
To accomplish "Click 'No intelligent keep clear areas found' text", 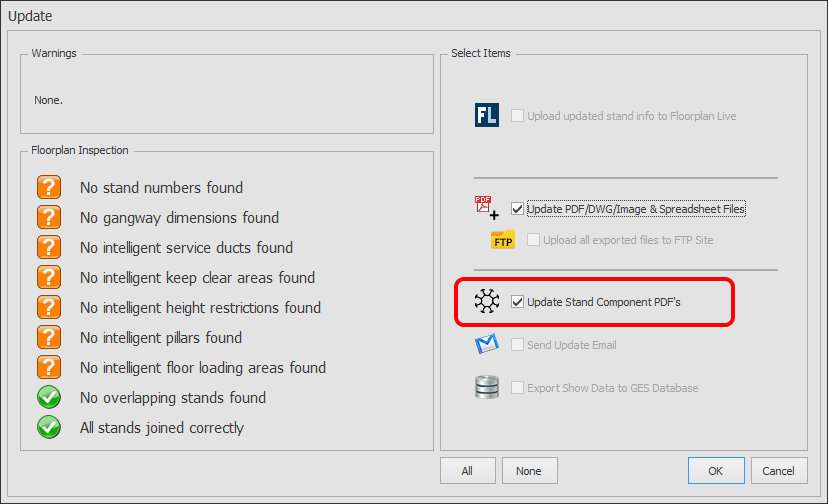I will (197, 278).
